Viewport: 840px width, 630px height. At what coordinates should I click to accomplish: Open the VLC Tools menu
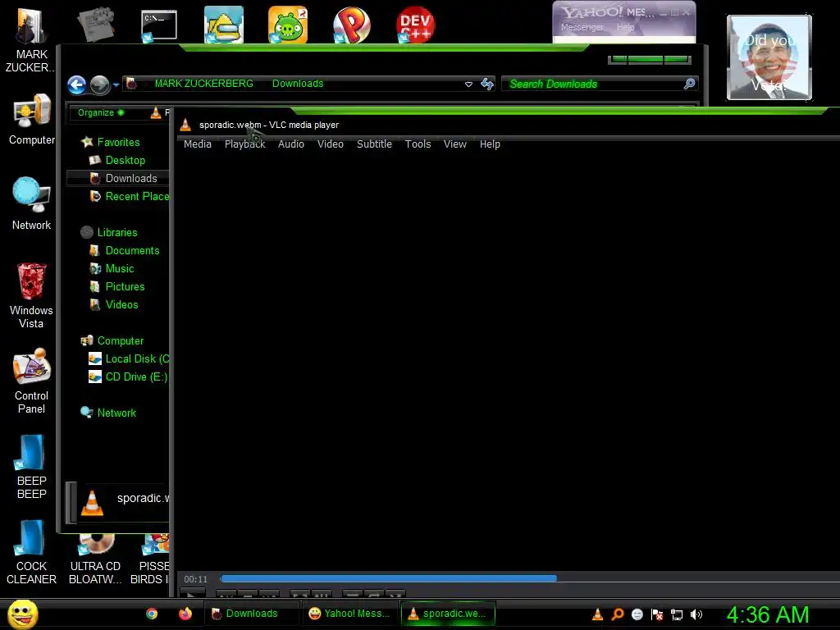418,144
